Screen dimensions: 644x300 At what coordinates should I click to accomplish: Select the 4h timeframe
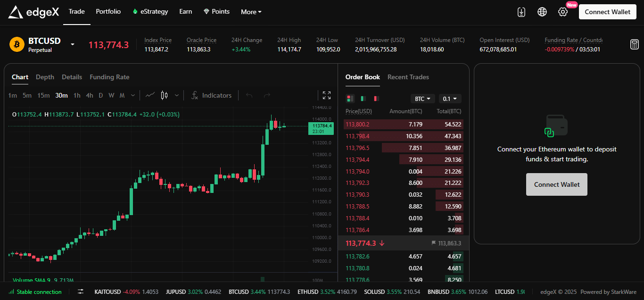click(x=90, y=95)
